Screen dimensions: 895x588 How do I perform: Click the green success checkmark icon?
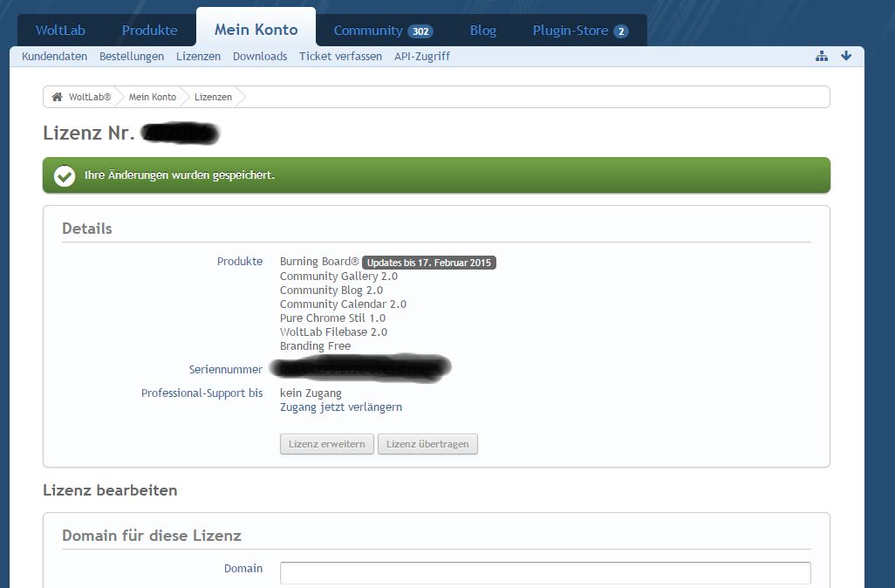click(x=65, y=175)
